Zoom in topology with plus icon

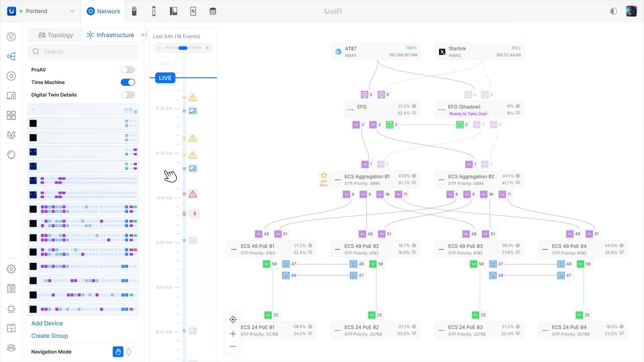[x=233, y=334]
